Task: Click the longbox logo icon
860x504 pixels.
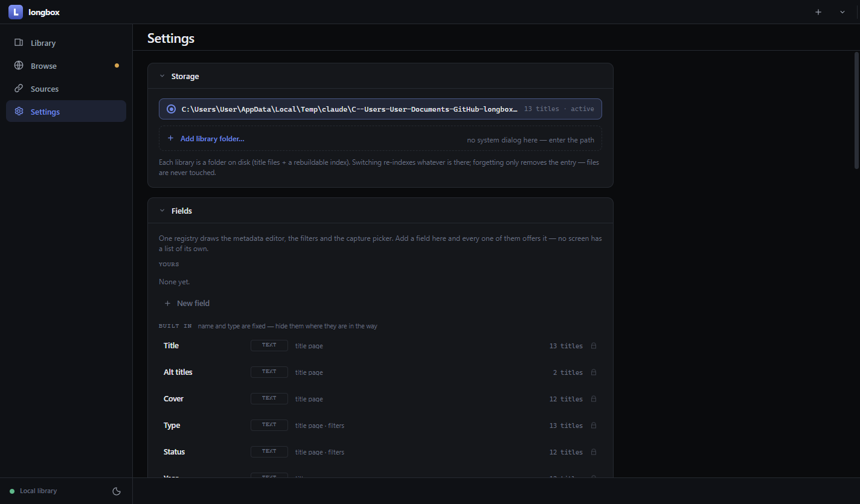Action: [16, 12]
